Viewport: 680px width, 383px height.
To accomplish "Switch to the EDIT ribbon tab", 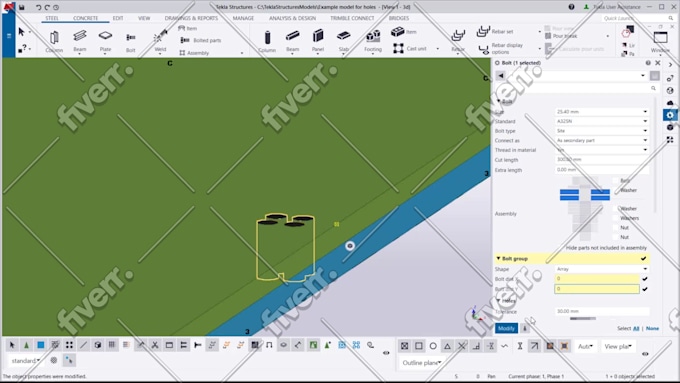I will (118, 18).
